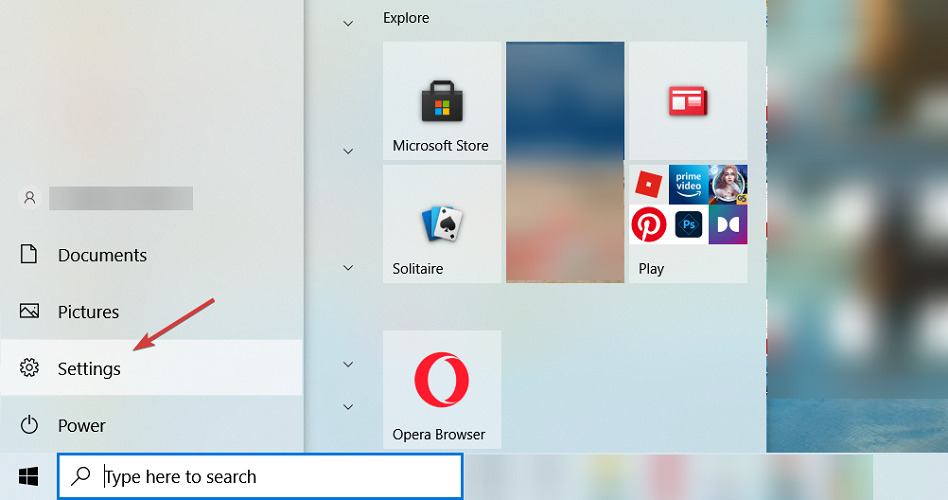Click the Photoshop icon in the Play folder

[x=688, y=224]
